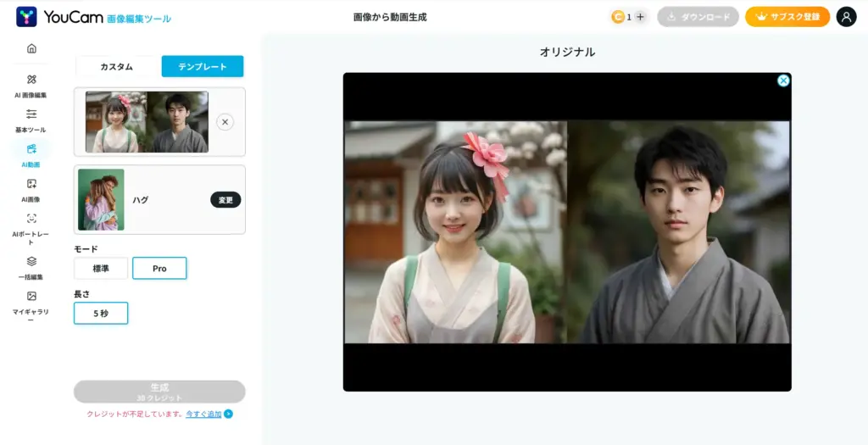Click the オリジナル heading
This screenshot has width=868, height=445.
pyautogui.click(x=567, y=53)
